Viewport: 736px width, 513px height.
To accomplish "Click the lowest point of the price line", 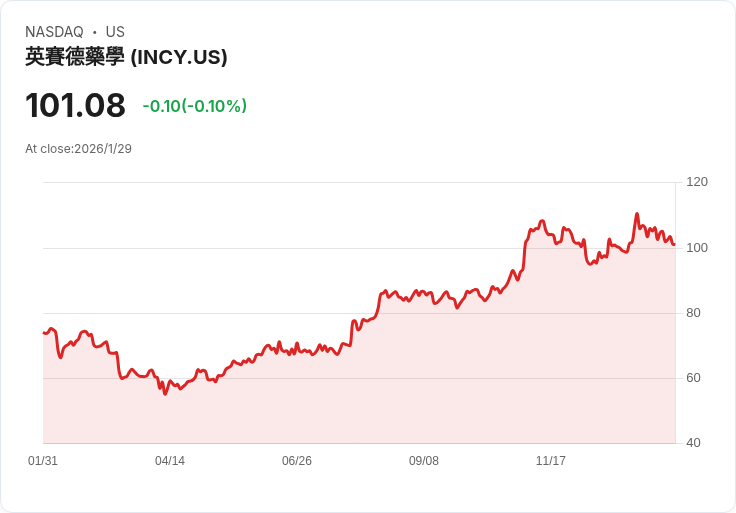I will click(165, 394).
